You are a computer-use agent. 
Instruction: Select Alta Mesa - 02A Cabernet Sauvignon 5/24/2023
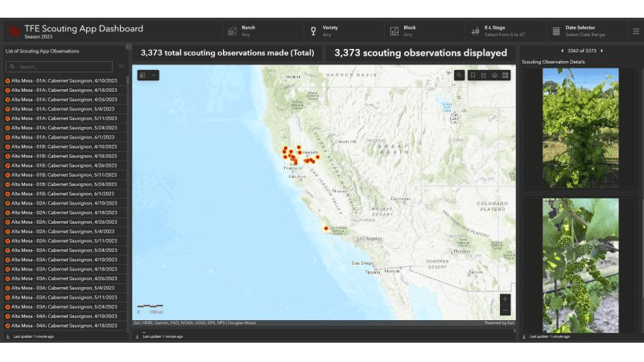point(64,251)
